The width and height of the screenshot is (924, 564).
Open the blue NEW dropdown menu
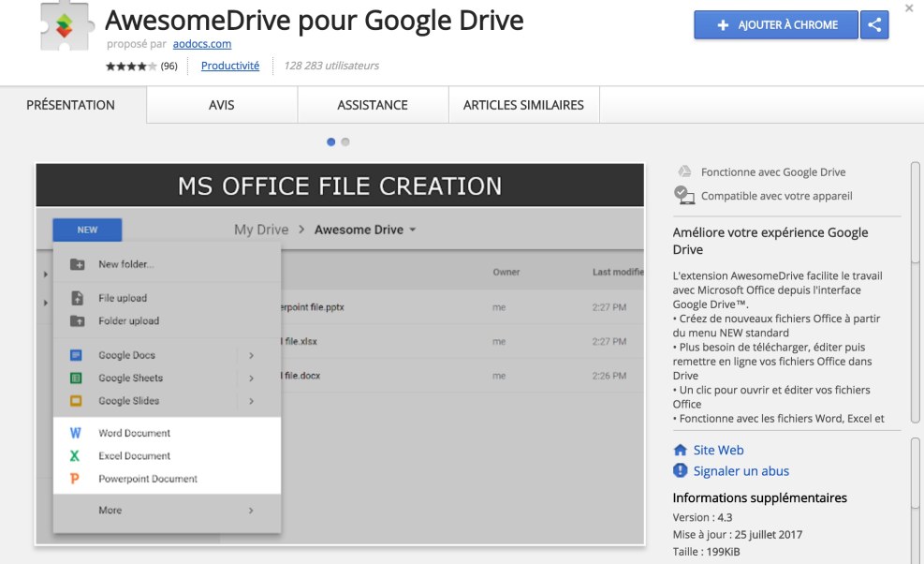[87, 229]
